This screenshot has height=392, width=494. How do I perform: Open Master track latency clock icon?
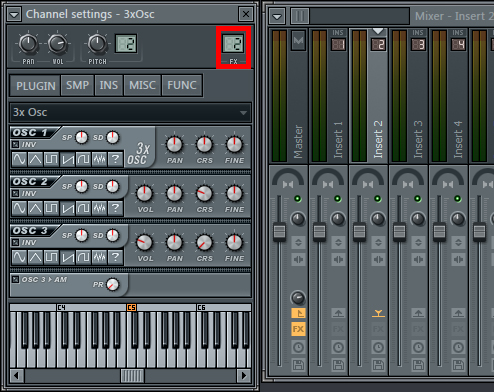(298, 347)
